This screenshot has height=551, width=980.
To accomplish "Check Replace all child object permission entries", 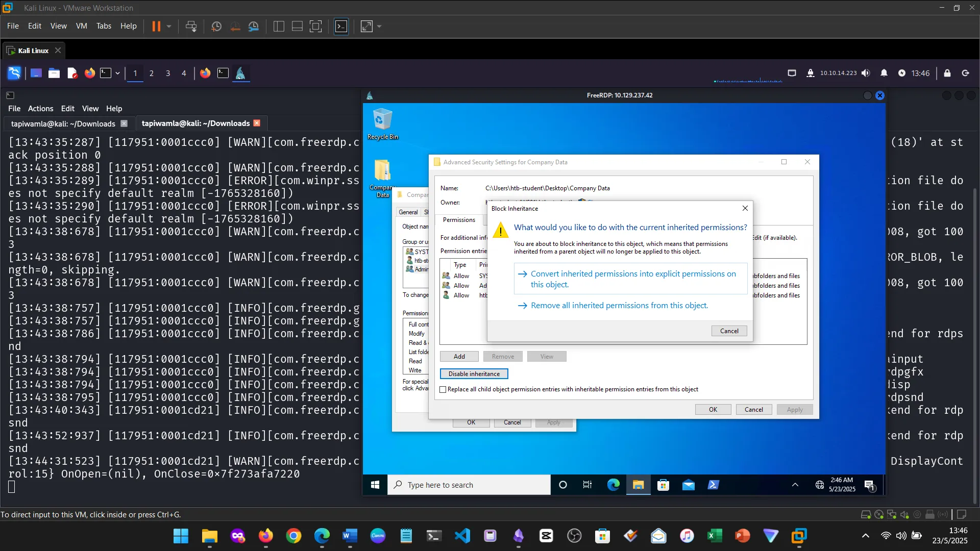I will [443, 389].
